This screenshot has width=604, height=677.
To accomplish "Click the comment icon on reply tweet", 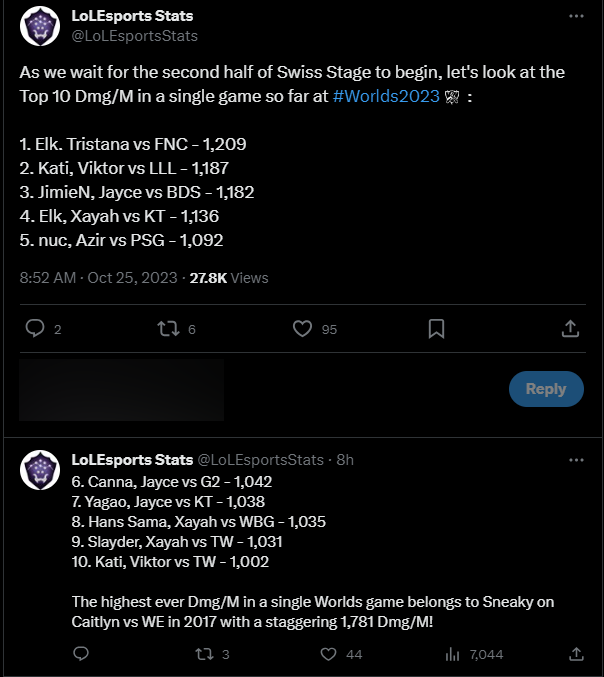I will 82,654.
